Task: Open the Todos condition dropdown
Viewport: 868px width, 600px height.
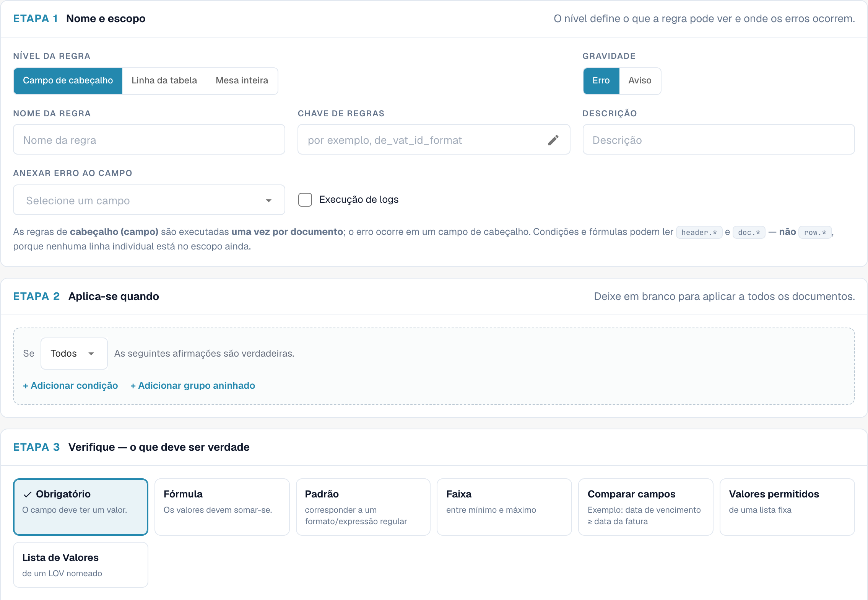Action: point(74,354)
